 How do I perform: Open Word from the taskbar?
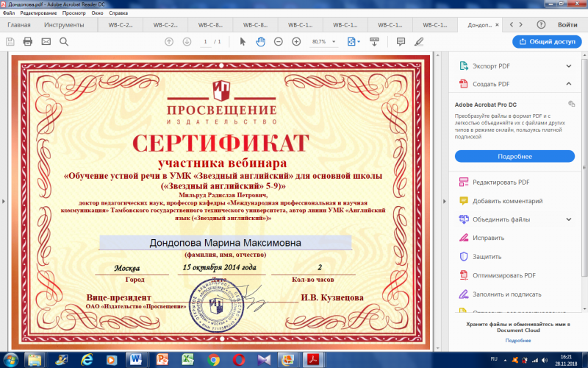[136, 360]
